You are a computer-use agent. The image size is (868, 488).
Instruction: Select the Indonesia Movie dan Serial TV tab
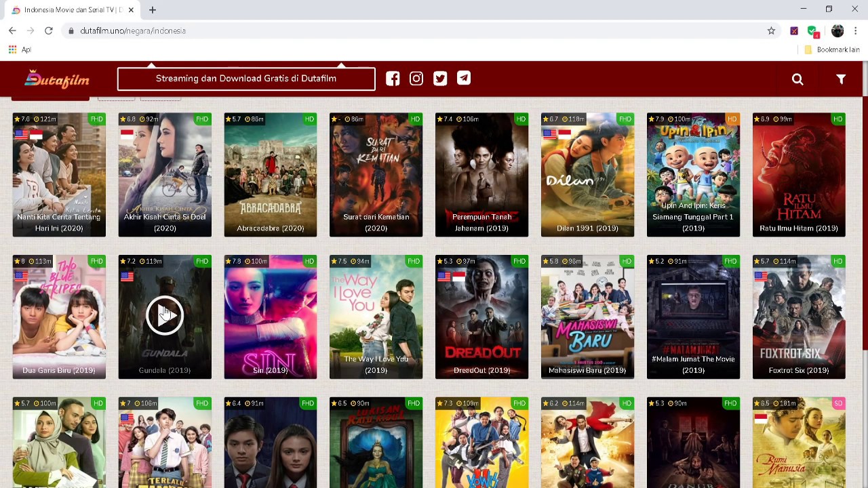coord(73,10)
